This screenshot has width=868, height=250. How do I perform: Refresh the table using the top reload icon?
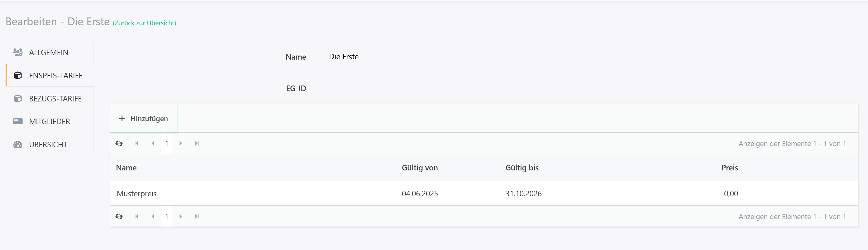[119, 143]
